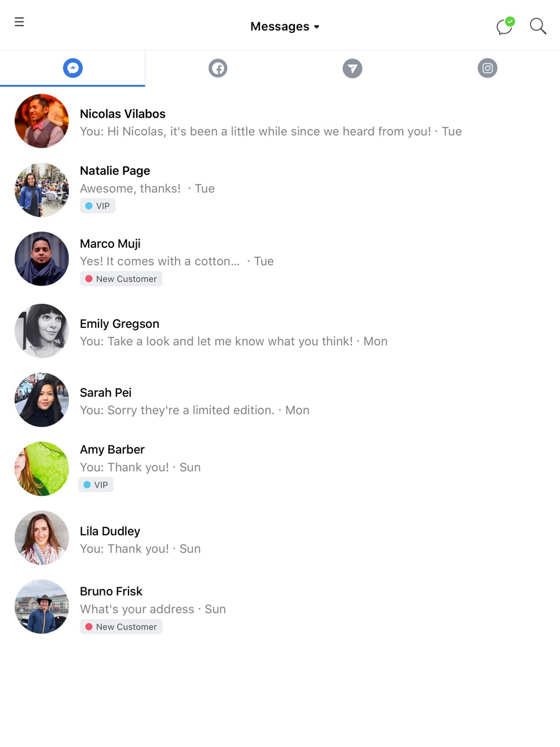Screen dimensions: 560x747
Task: Expand the Messages dropdown title
Action: point(285,27)
